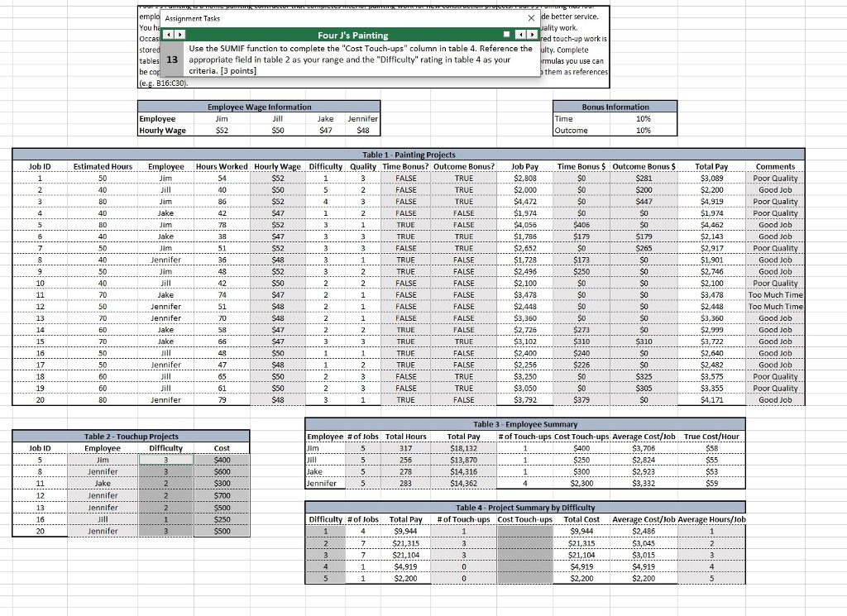
Task: Select the $4,462 total pay cell in Table 1
Action: coord(711,225)
